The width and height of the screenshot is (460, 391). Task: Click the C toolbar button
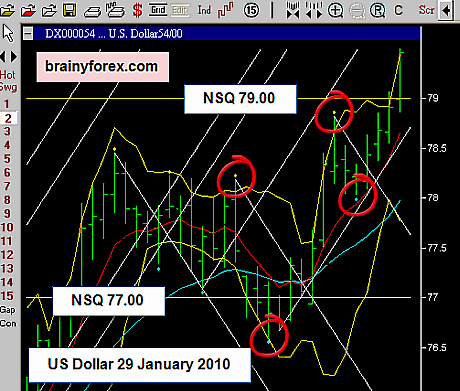(x=398, y=11)
